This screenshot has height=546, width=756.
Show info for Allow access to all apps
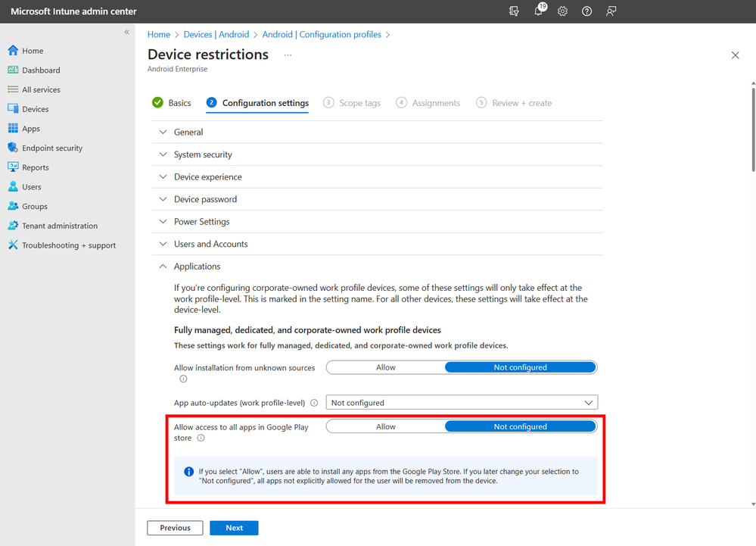tap(201, 438)
